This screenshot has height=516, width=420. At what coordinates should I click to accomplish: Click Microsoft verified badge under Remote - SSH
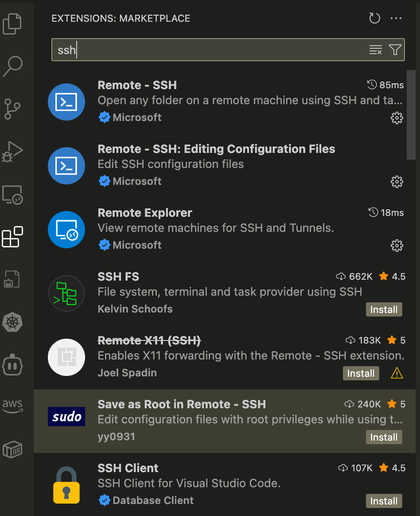(104, 117)
